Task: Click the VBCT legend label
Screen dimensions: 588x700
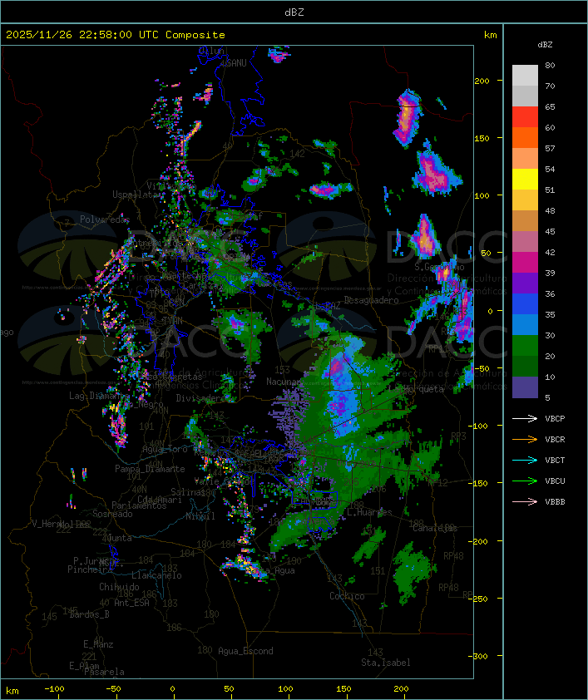Action: [555, 460]
